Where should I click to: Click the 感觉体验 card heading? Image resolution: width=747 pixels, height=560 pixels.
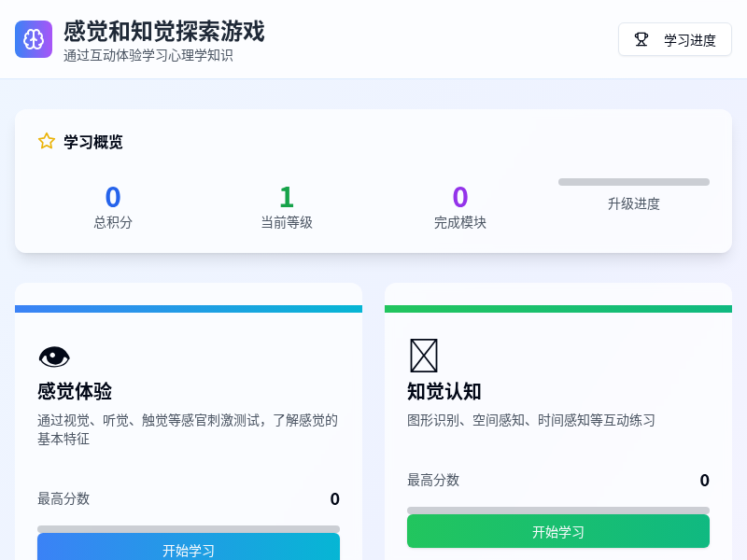tap(75, 391)
